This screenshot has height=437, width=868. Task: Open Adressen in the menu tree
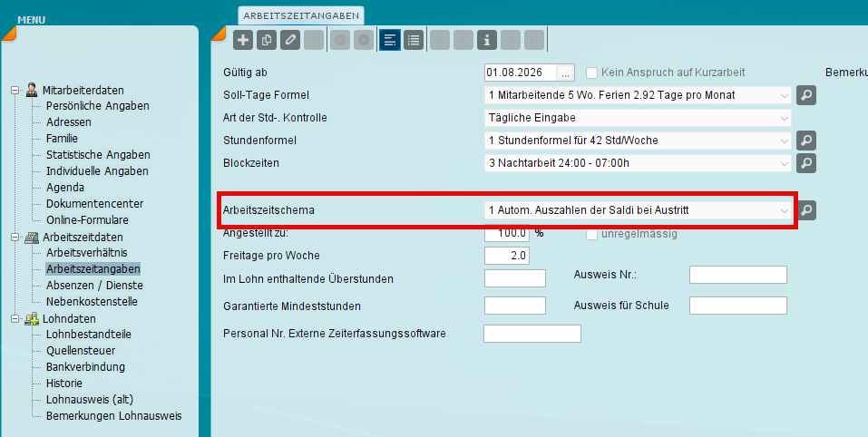click(69, 122)
